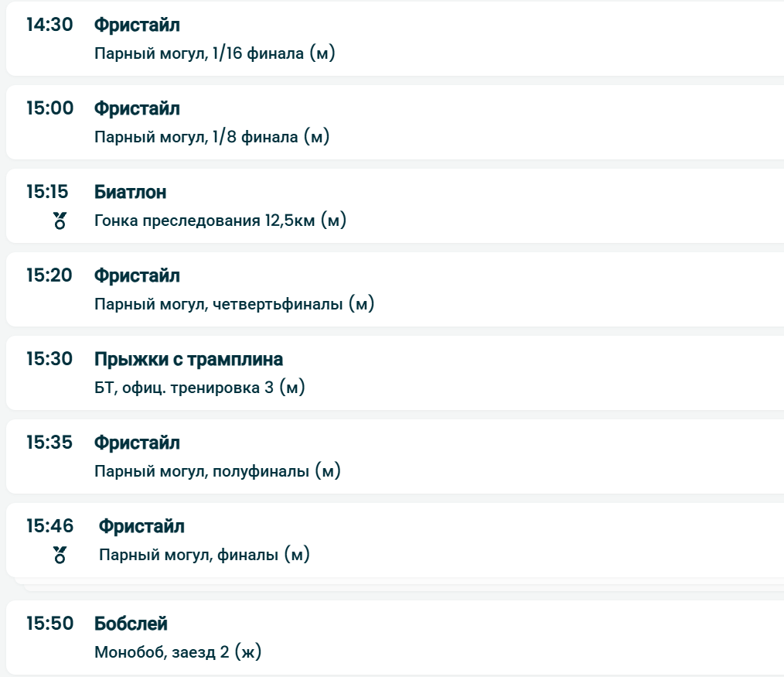Click 'Парный могул, 1/16 финала (м)' description
Screen dimensions: 784x677
[214, 54]
